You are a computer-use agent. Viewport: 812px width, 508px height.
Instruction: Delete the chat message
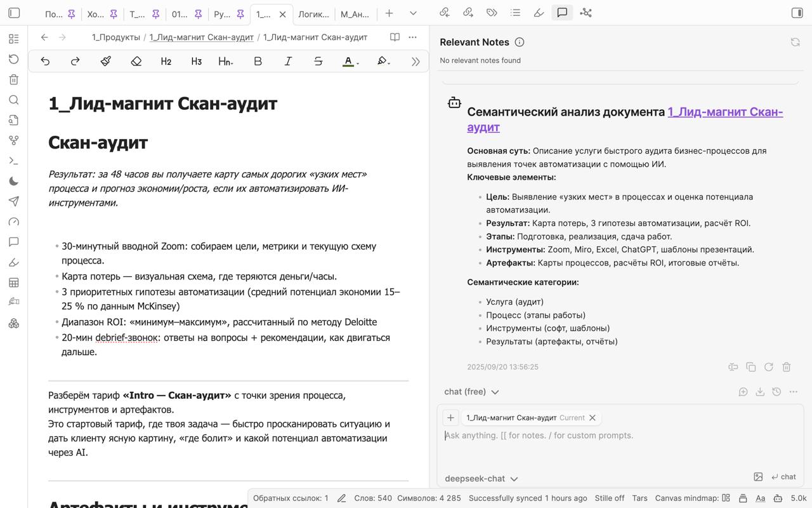click(787, 367)
